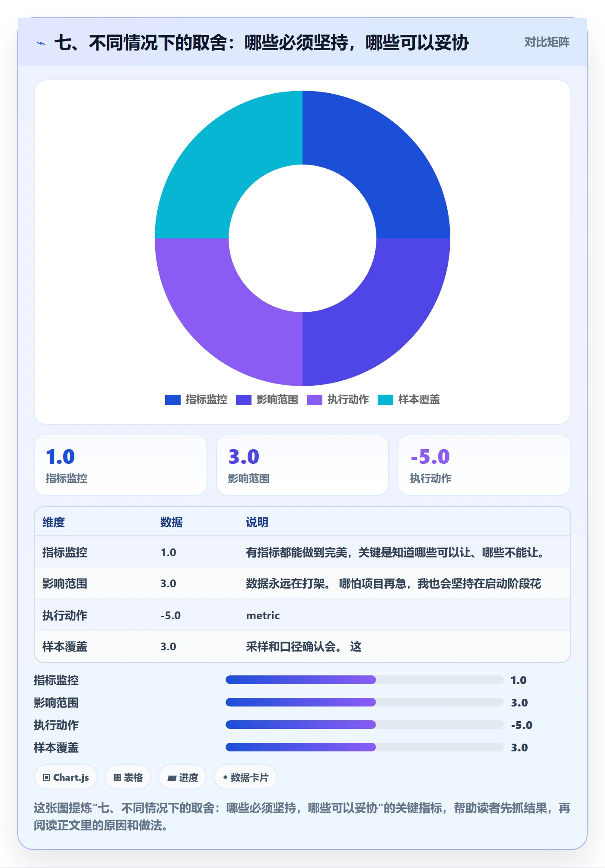Click the 指标监控 progress bar
Viewport: 605px width, 868px height.
[x=364, y=680]
